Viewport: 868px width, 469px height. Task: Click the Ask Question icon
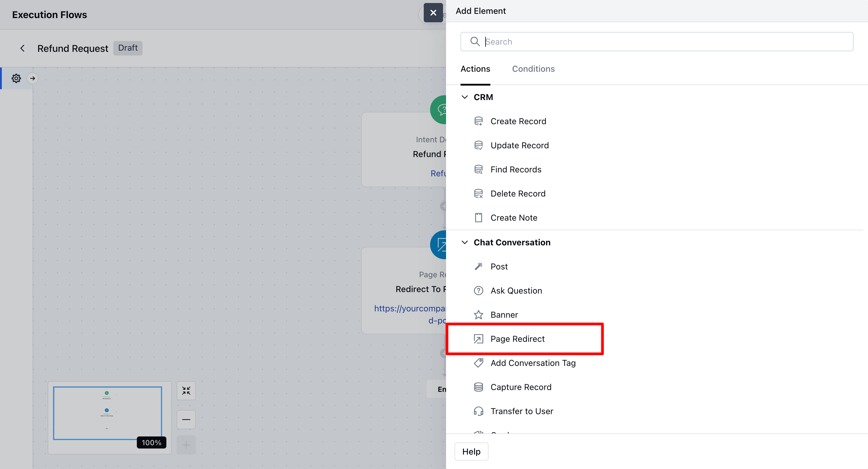(x=478, y=291)
